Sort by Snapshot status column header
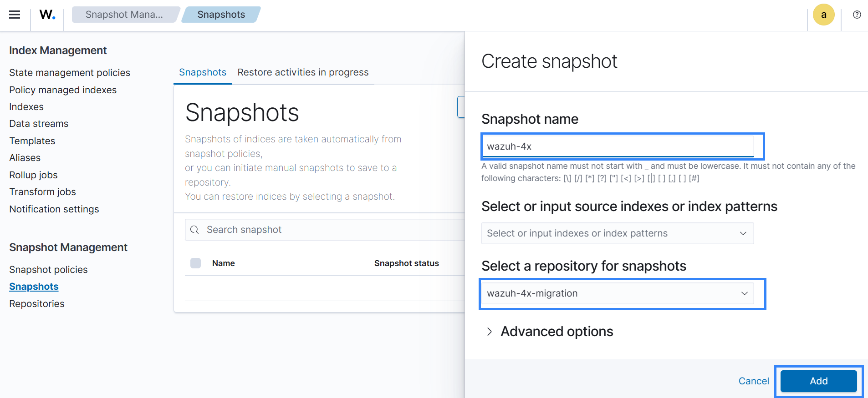The image size is (868, 398). click(x=407, y=263)
